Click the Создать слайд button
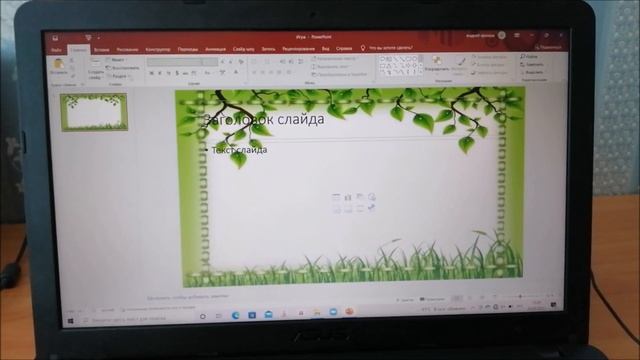 tap(96, 69)
